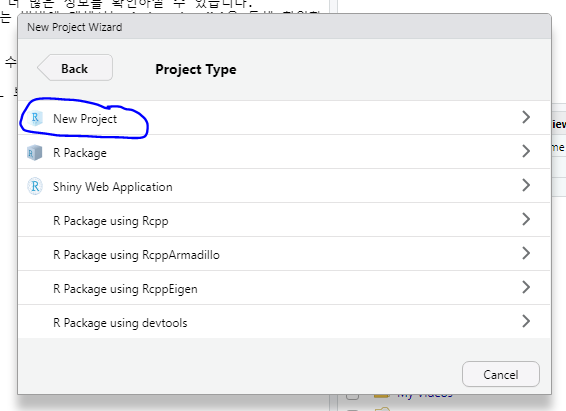This screenshot has height=411, width=566.
Task: Choose R Package using Rcpp
Action: 110,221
